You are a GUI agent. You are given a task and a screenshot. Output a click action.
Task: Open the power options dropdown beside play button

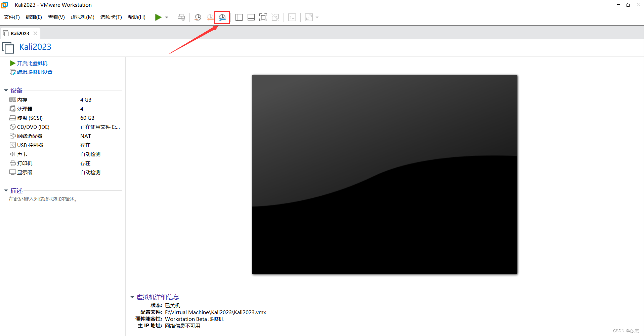point(167,17)
